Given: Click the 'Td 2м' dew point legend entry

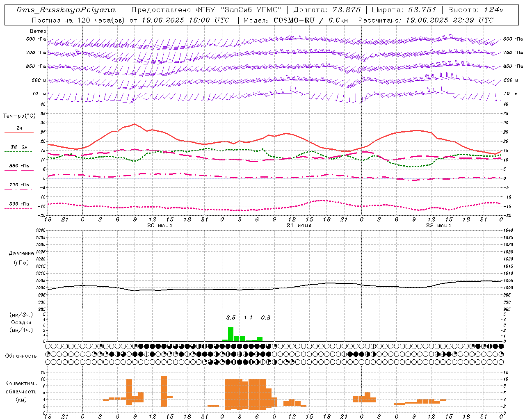Looking at the screenshot, I should click(x=19, y=147).
